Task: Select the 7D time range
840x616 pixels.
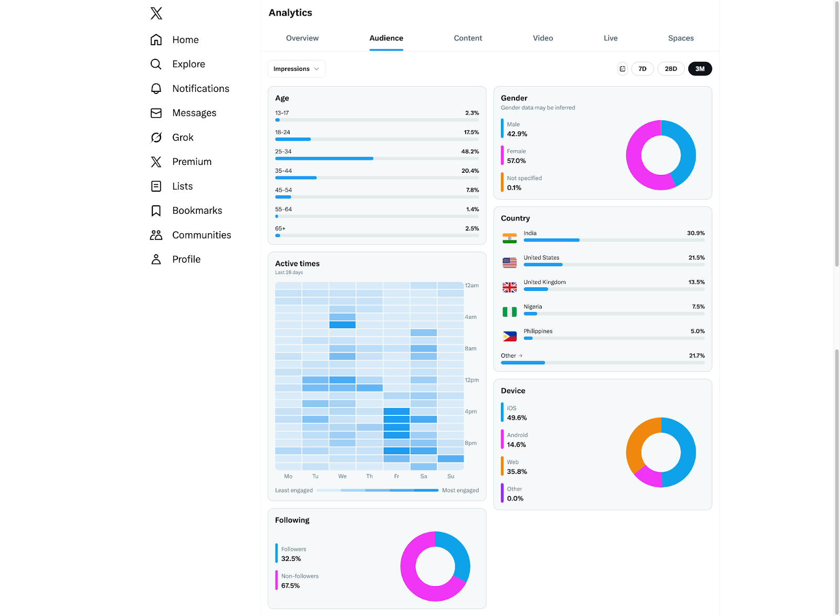Action: (x=642, y=68)
